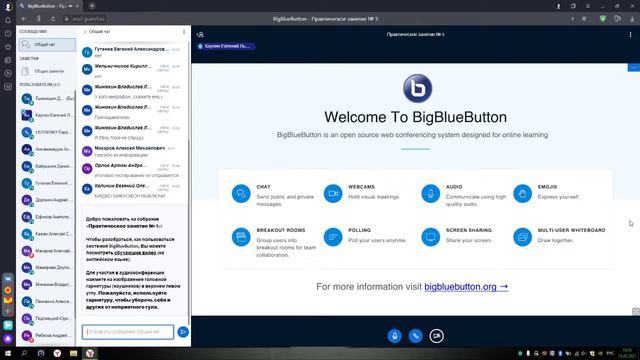Click the Polling feature icon
This screenshot has width=640, height=360.
tap(333, 237)
